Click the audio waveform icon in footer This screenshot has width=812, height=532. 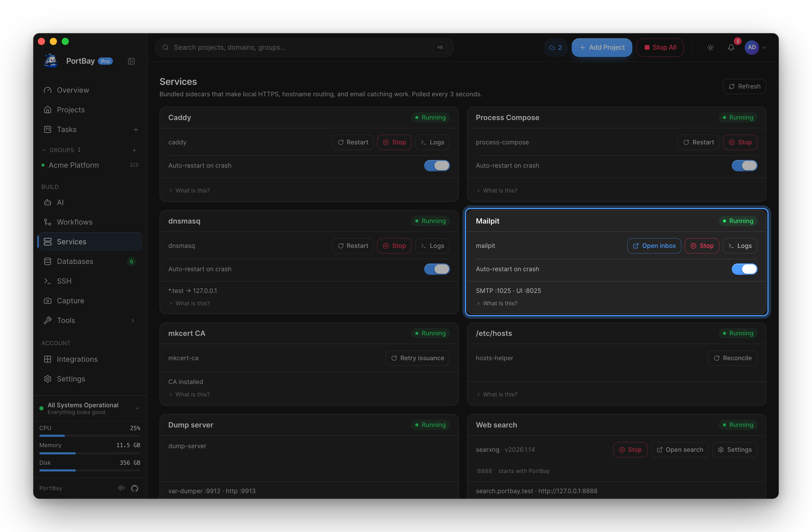(121, 488)
